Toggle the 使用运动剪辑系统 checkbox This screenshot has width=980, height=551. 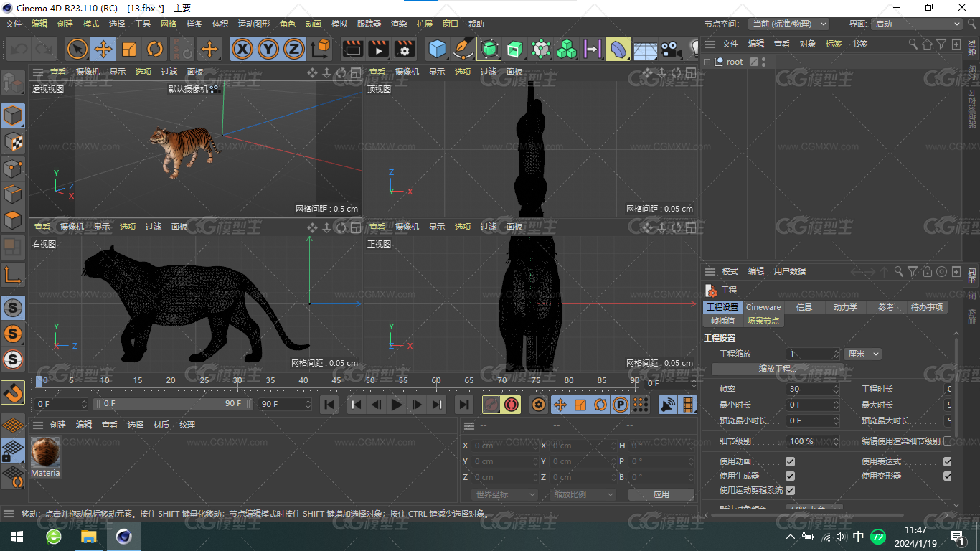point(790,490)
